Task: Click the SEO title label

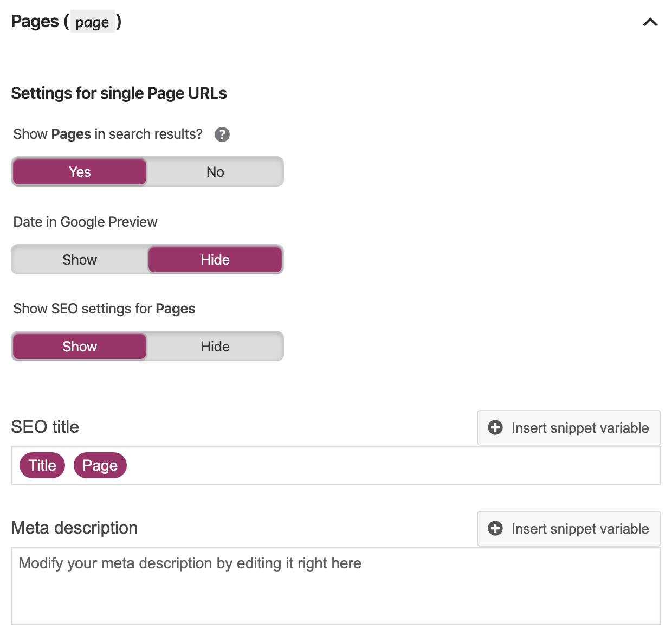Action: 45,427
